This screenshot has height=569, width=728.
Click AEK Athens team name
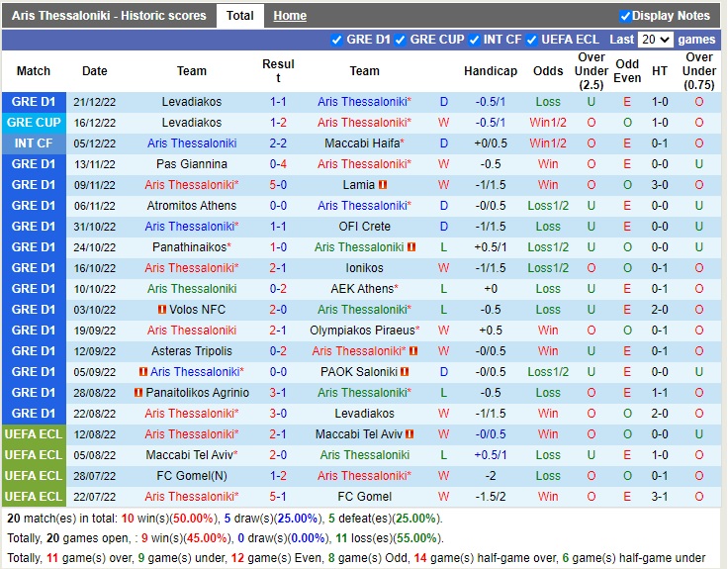[364, 288]
